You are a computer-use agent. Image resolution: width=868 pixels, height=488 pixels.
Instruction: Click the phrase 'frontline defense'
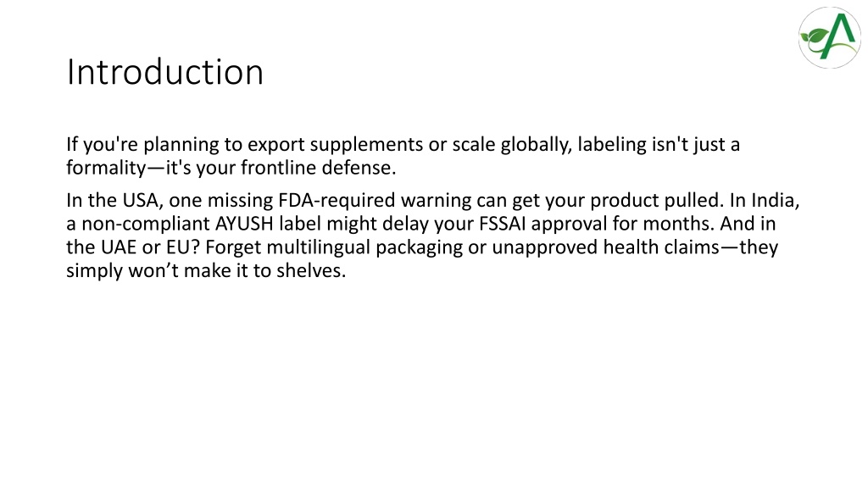pos(319,168)
